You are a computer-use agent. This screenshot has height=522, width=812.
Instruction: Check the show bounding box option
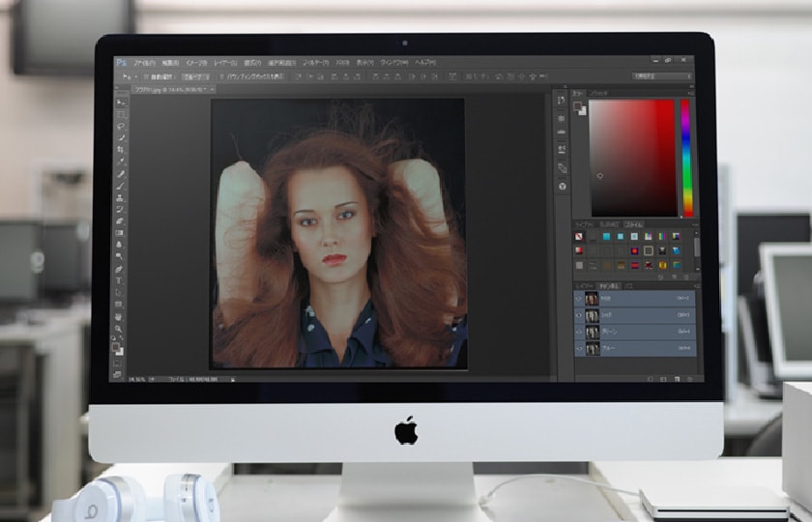[222, 76]
